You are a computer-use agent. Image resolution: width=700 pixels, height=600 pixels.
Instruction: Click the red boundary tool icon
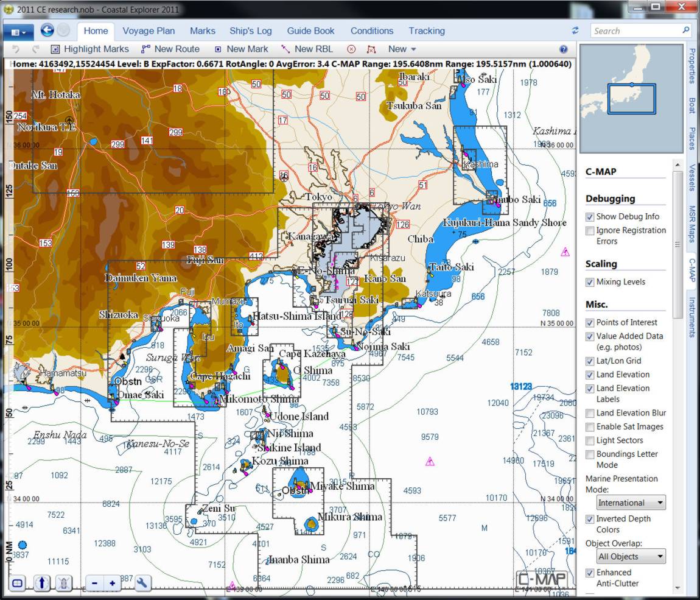[x=371, y=49]
